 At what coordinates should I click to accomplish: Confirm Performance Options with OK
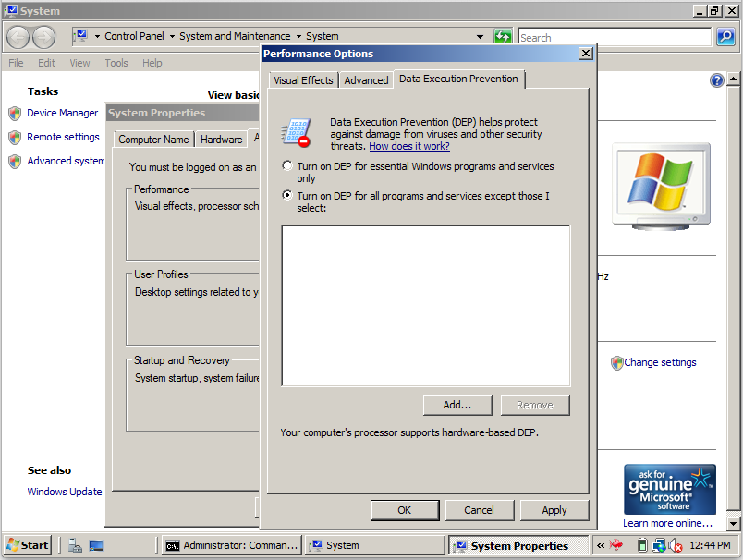[405, 510]
